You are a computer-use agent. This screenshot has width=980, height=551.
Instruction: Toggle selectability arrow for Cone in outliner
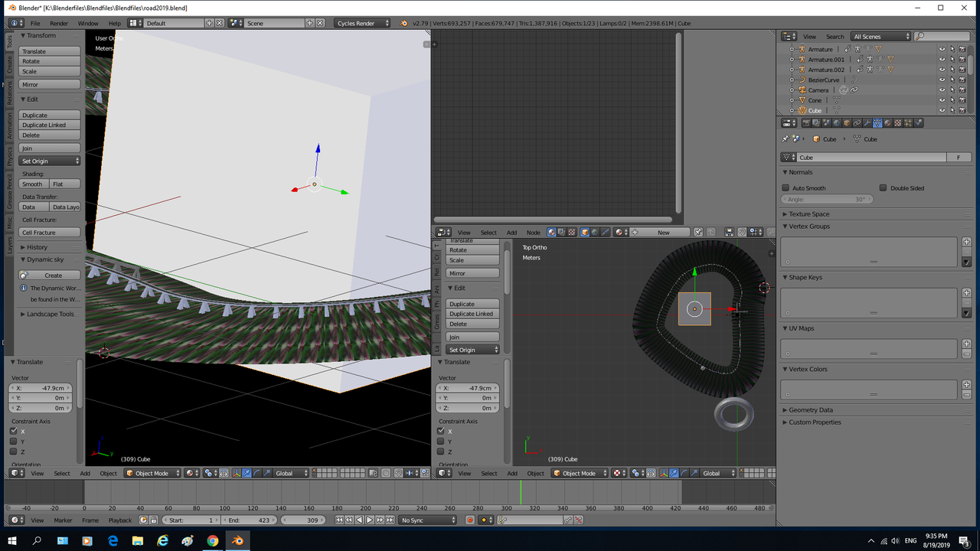tap(952, 100)
